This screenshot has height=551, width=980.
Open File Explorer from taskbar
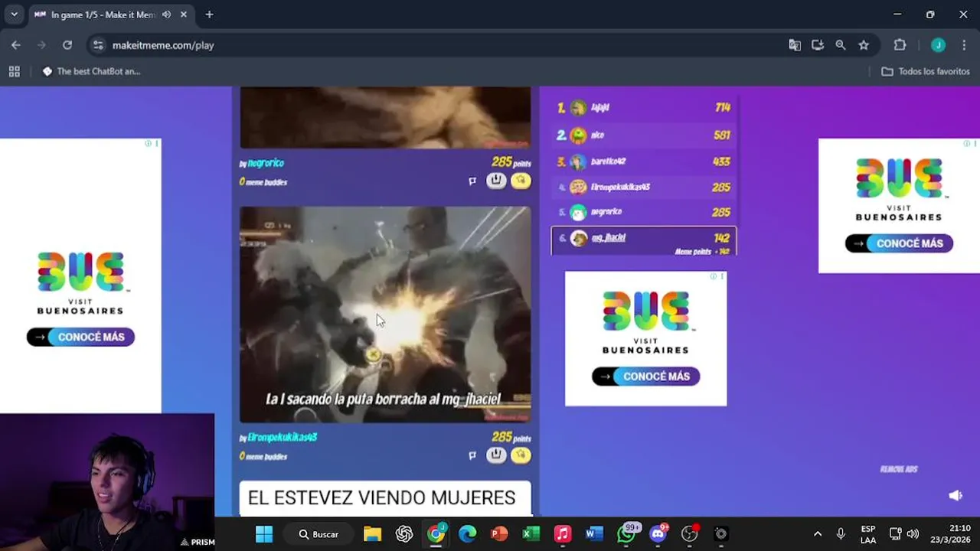point(372,534)
